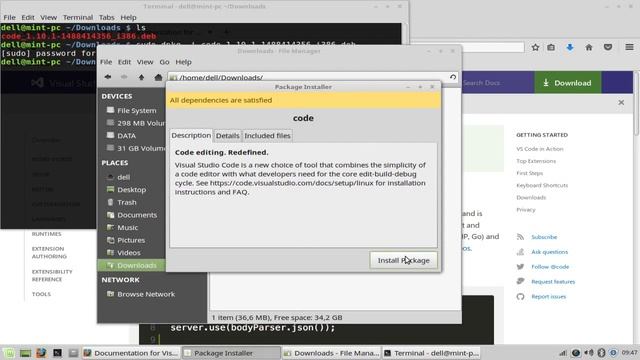Open VS Code in Action link
This screenshot has width=640, height=360.
540,149
